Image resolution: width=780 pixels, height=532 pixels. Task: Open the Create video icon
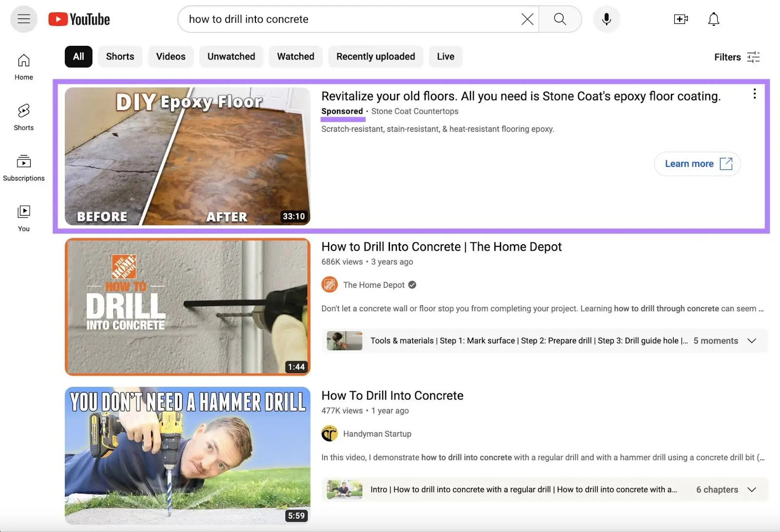click(x=681, y=19)
